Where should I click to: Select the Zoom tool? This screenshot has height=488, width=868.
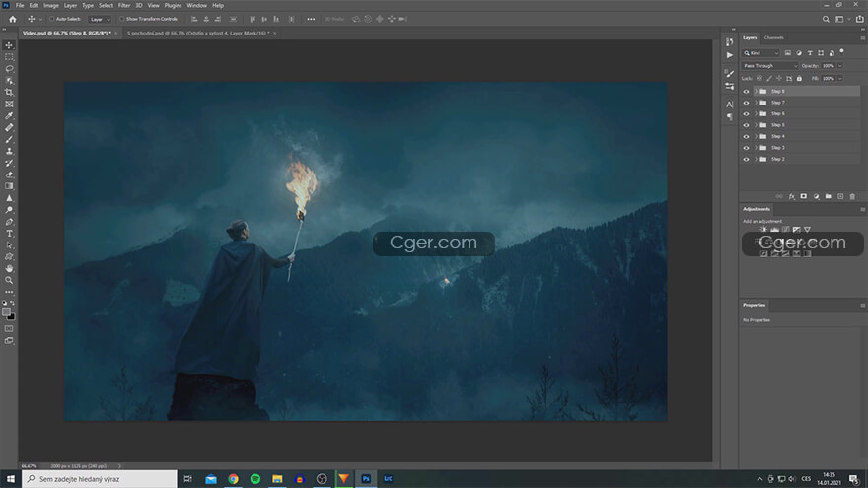click(x=9, y=280)
